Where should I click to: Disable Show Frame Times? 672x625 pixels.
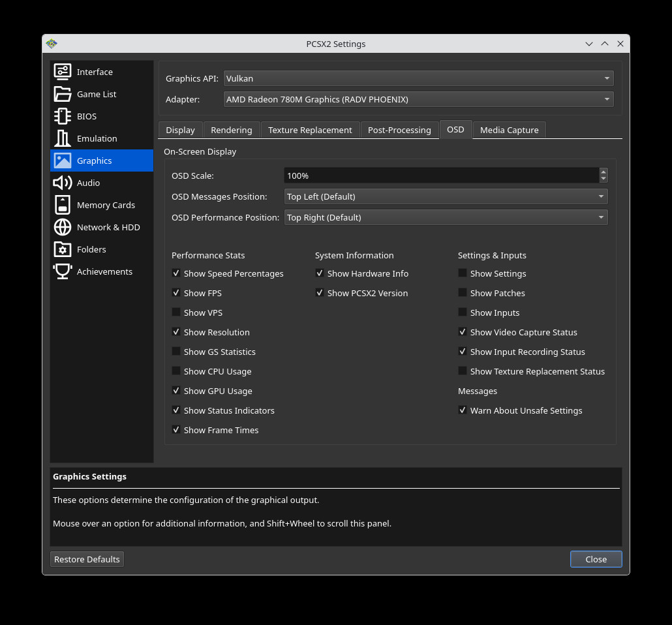coord(176,429)
